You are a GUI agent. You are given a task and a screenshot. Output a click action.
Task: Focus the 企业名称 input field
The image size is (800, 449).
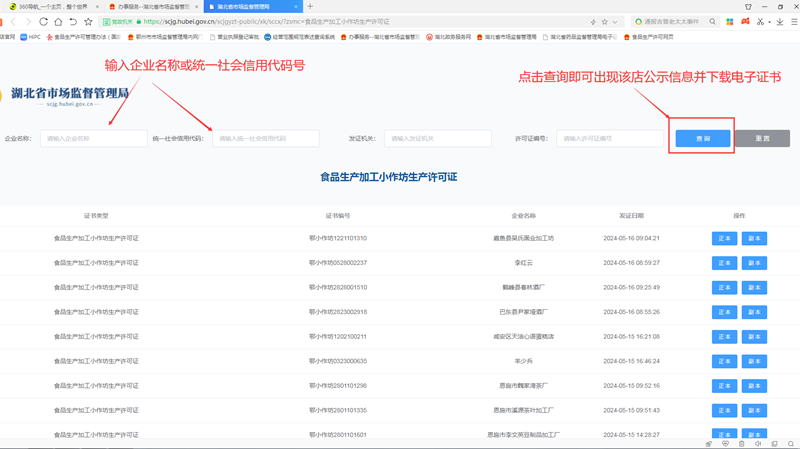click(93, 138)
